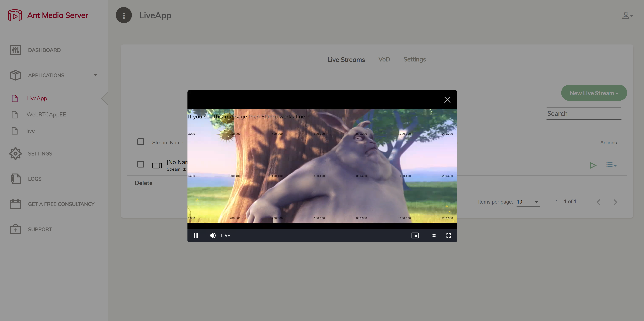Open the user account dropdown
The image size is (644, 321).
[627, 16]
